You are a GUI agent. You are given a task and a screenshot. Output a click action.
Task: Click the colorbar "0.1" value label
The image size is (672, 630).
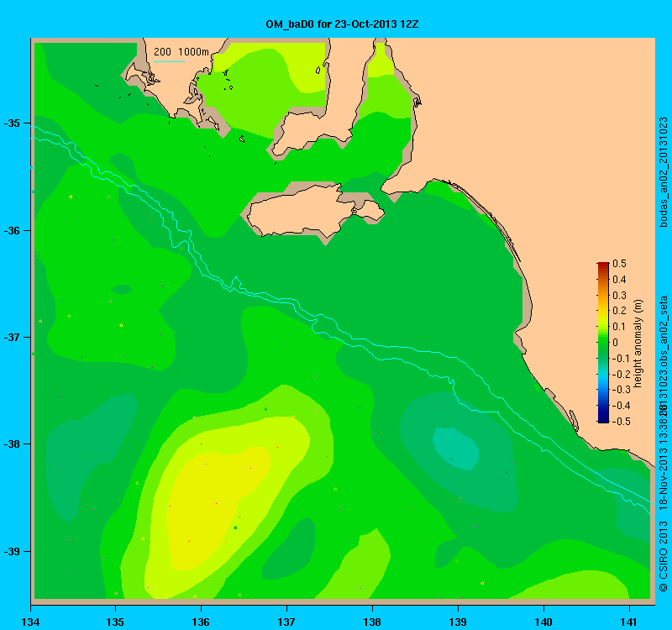coord(619,327)
